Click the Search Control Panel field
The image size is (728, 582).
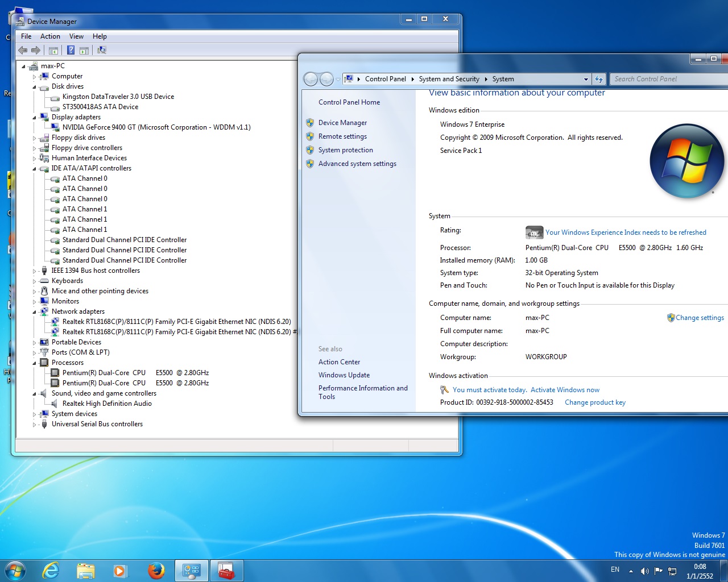665,79
